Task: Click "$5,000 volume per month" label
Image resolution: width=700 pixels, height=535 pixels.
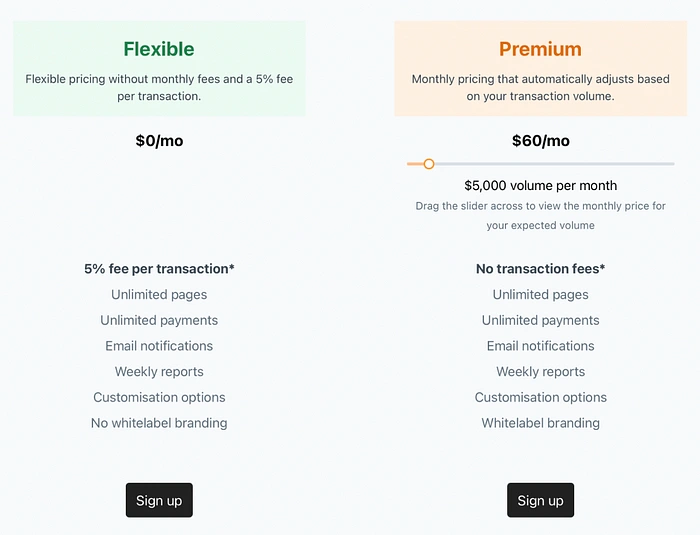Action: coord(540,185)
